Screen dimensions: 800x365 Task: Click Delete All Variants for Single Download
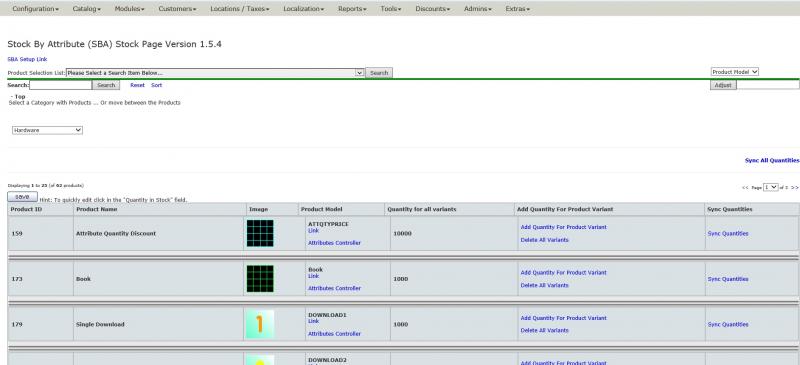click(544, 330)
